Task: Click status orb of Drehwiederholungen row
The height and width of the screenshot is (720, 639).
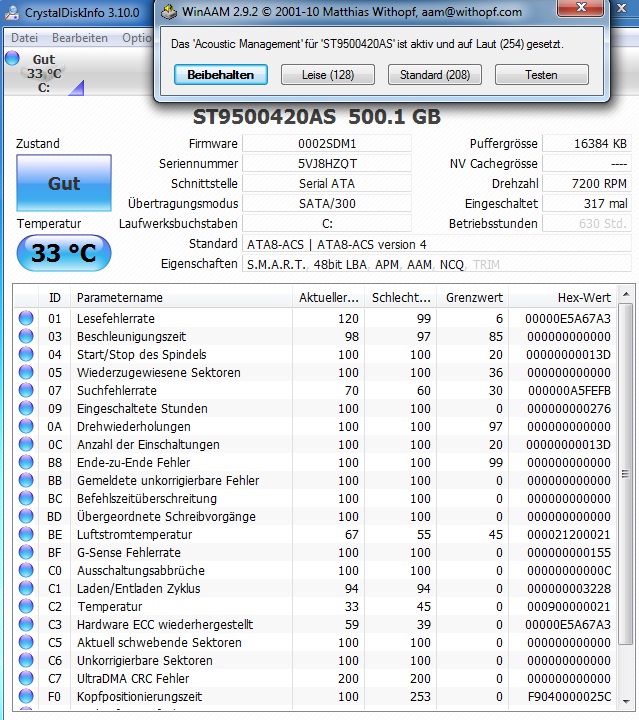Action: [x=26, y=426]
